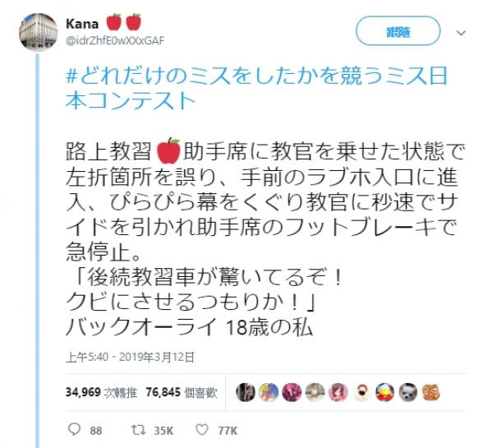Like the tweet with the heart icon
This screenshot has width=493, height=448.
click(202, 429)
